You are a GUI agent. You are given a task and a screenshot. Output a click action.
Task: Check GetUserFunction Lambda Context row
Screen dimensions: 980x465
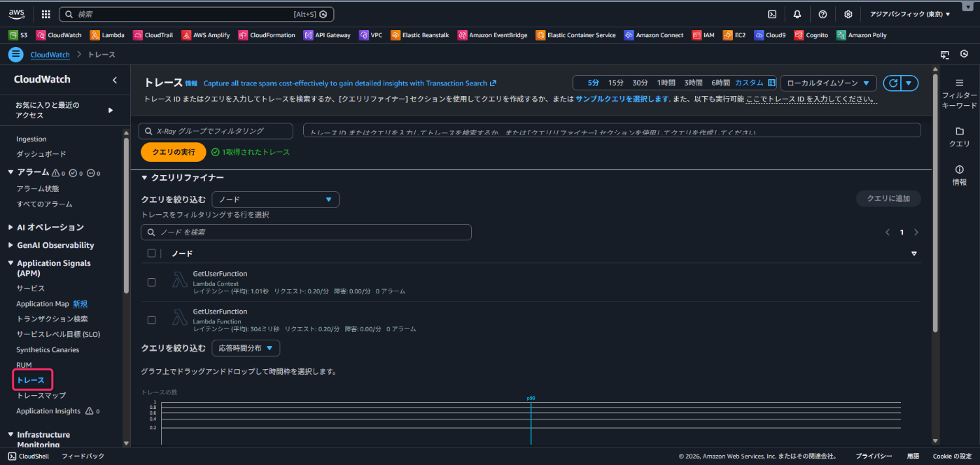[x=151, y=282]
